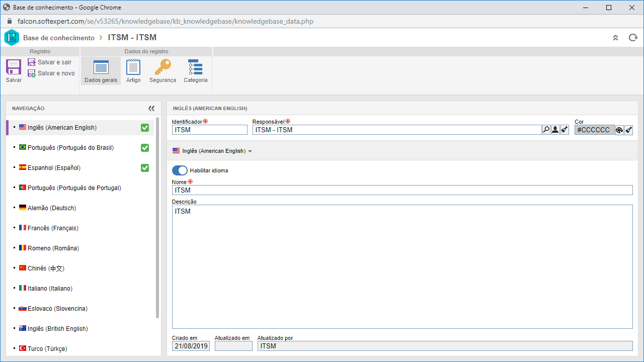Image resolution: width=644 pixels, height=362 pixels.
Task: Open the color palette picker icon
Action: (619, 130)
